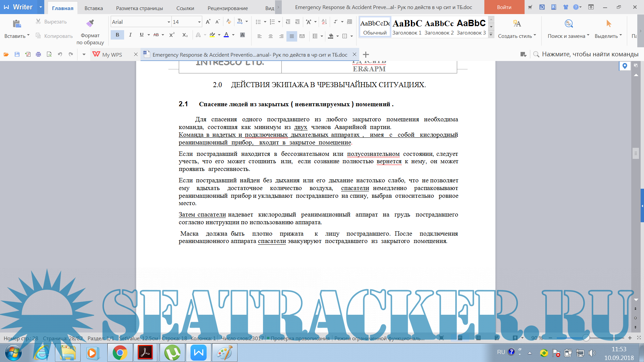644x362 pixels.
Task: Click the print icon in quick toolbar
Action: click(x=38, y=54)
